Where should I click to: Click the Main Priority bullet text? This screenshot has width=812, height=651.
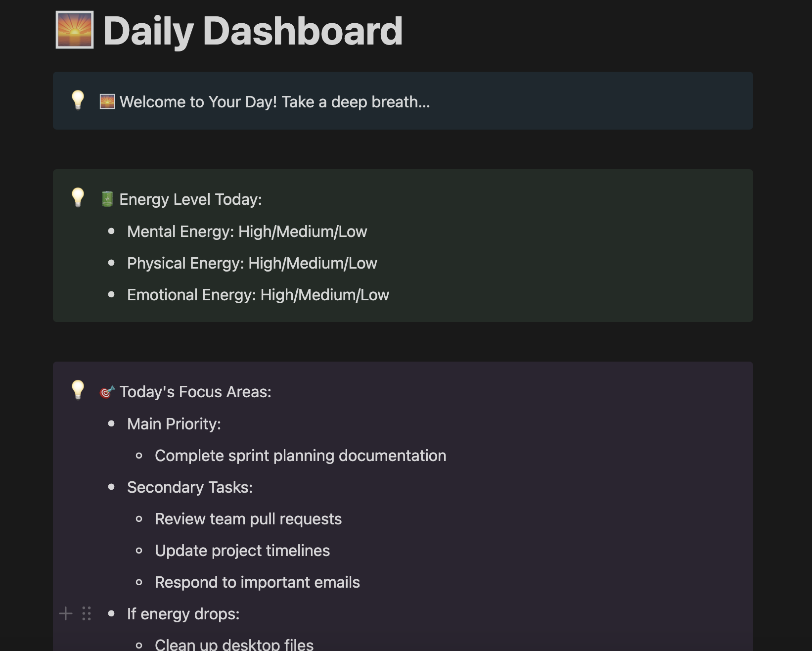click(174, 424)
